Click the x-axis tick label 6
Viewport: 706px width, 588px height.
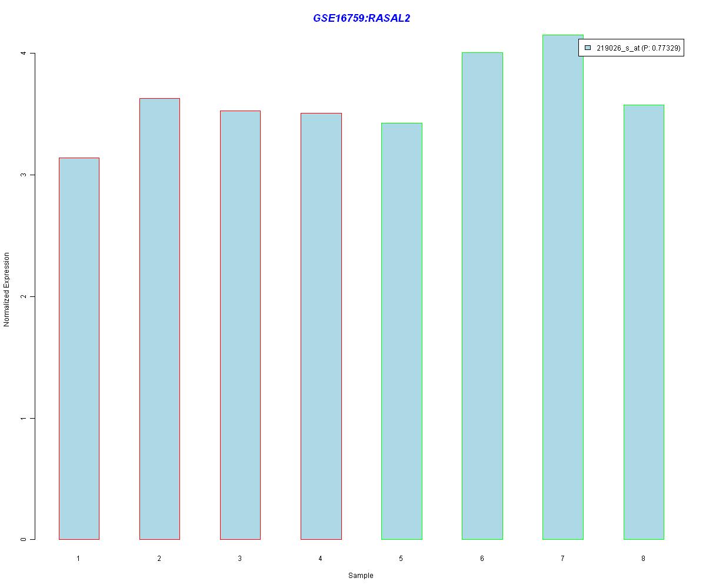coord(482,558)
